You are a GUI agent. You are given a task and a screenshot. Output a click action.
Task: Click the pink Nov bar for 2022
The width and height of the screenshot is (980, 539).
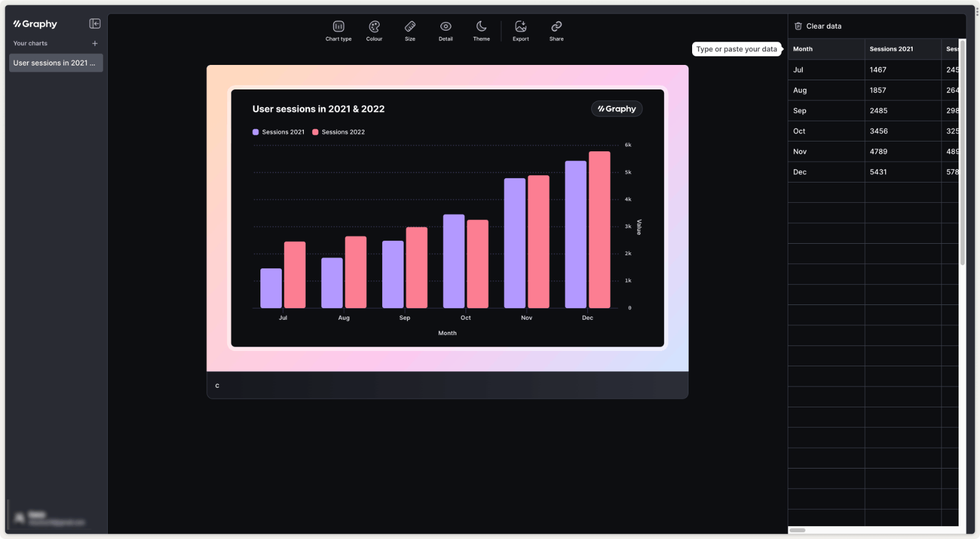tap(538, 242)
